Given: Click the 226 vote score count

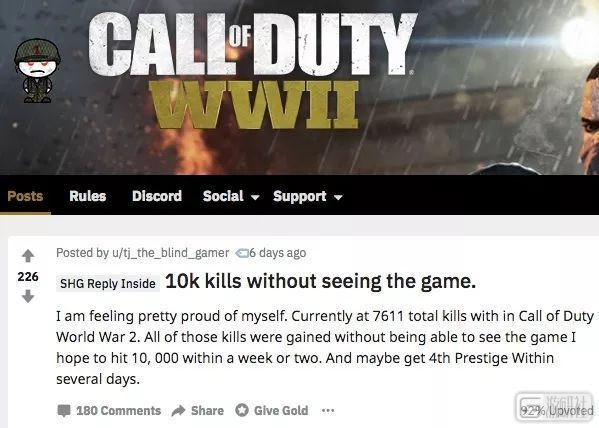Looking at the screenshot, I should tap(28, 276).
